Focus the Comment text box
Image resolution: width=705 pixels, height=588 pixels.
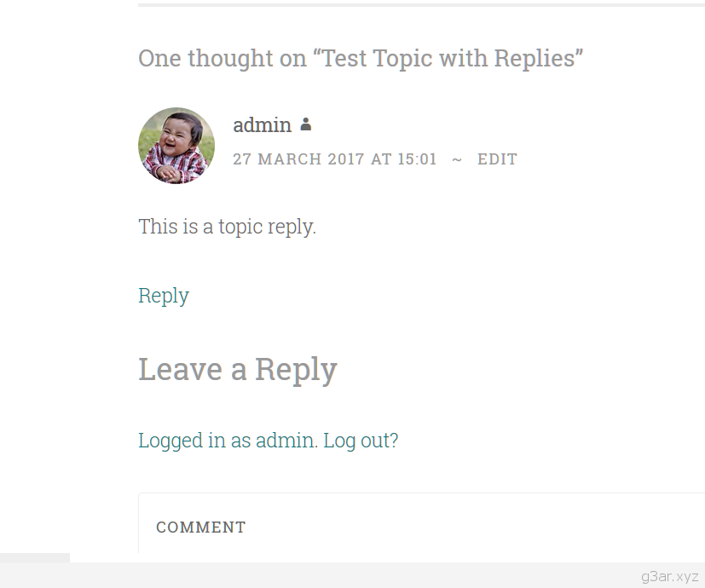pos(422,523)
